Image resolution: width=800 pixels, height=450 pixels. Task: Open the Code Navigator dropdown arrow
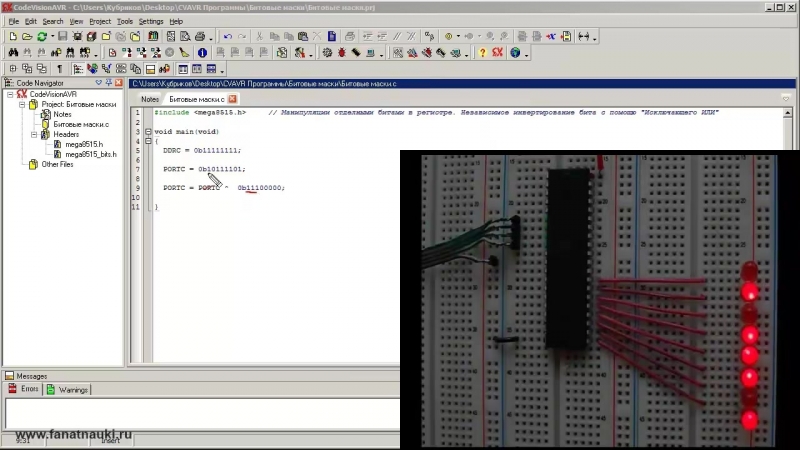[97, 83]
